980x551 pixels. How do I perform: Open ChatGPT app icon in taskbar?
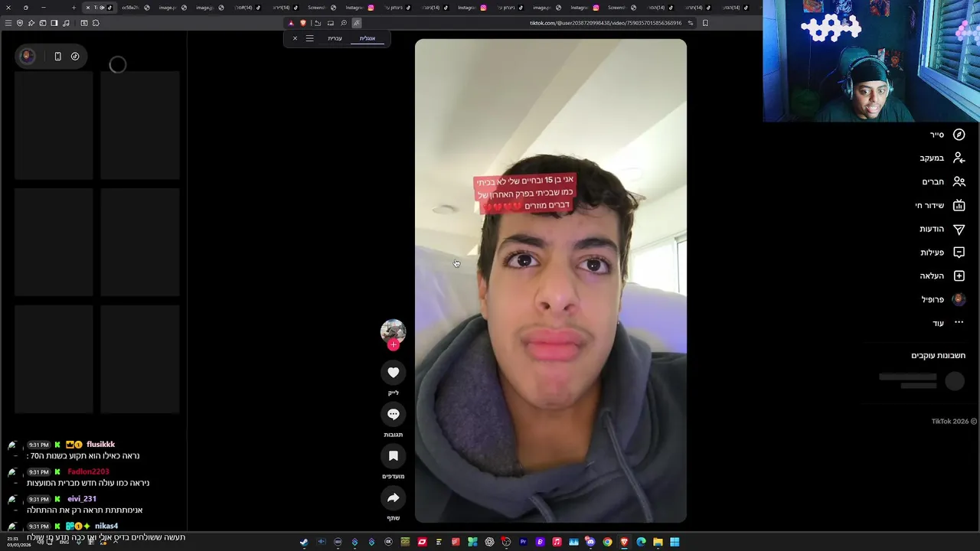[x=489, y=542]
